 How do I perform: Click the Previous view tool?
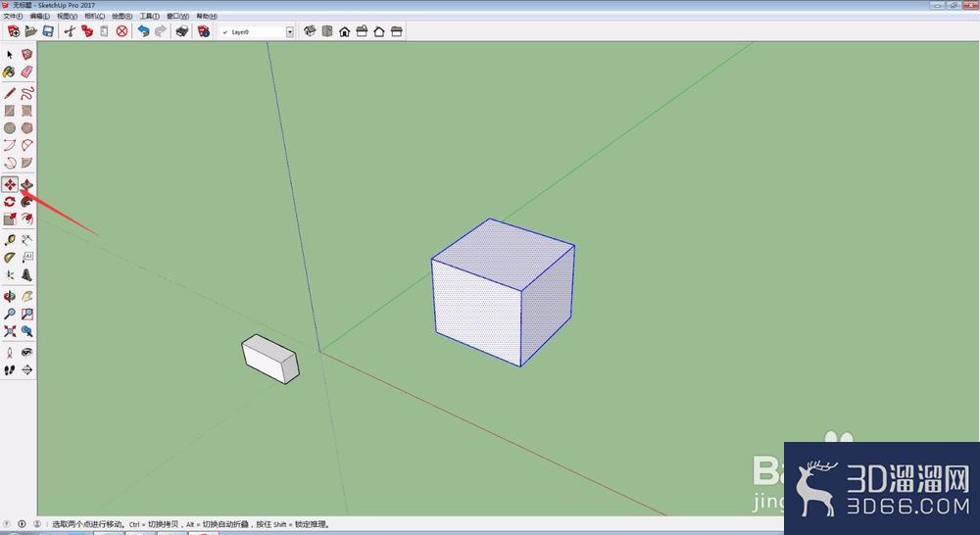tap(26, 331)
